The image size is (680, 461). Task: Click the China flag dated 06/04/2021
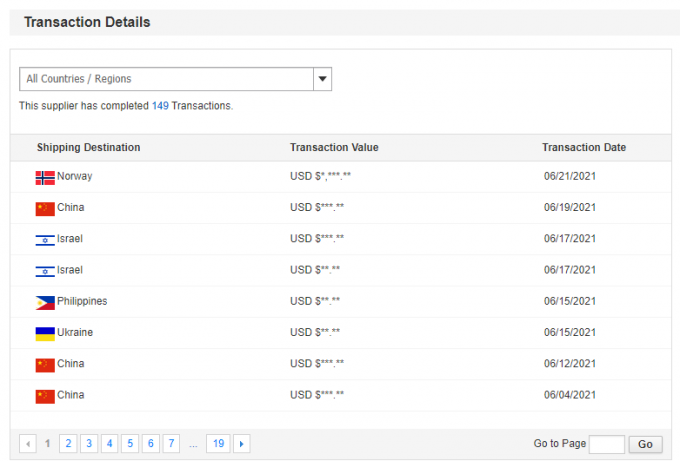(x=45, y=396)
